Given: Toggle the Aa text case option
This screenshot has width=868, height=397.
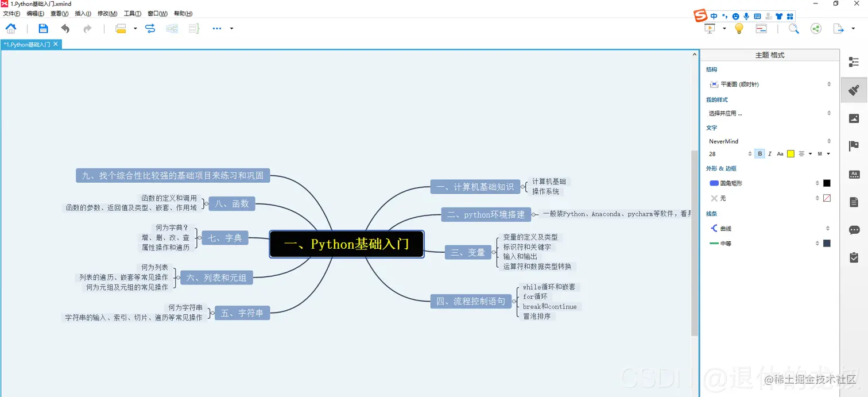Looking at the screenshot, I should click(780, 153).
